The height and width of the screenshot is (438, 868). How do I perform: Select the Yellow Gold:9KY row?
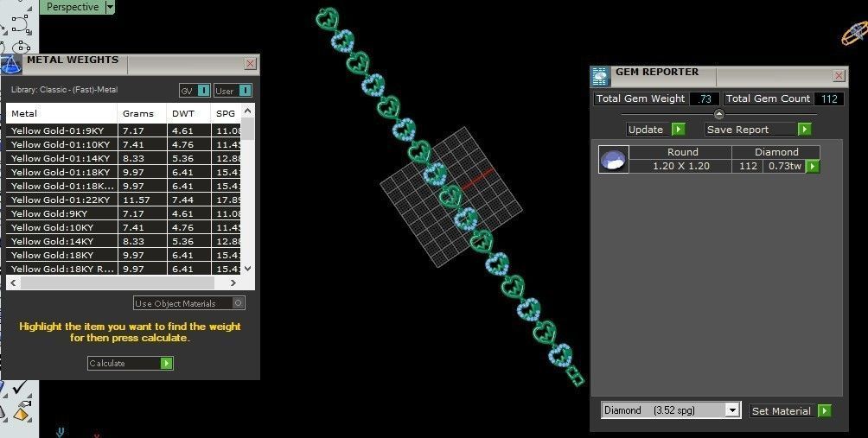[124, 213]
